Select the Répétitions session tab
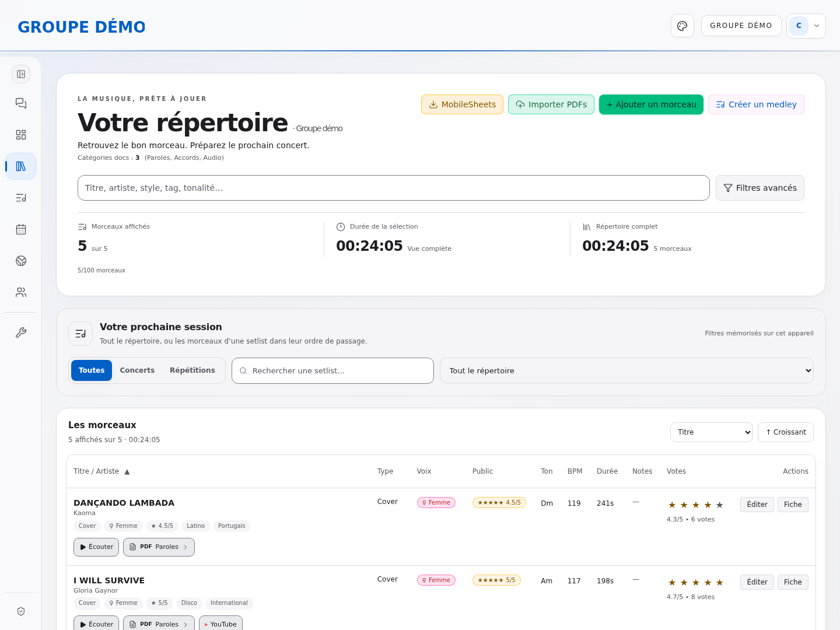This screenshot has width=840, height=630. pos(192,370)
